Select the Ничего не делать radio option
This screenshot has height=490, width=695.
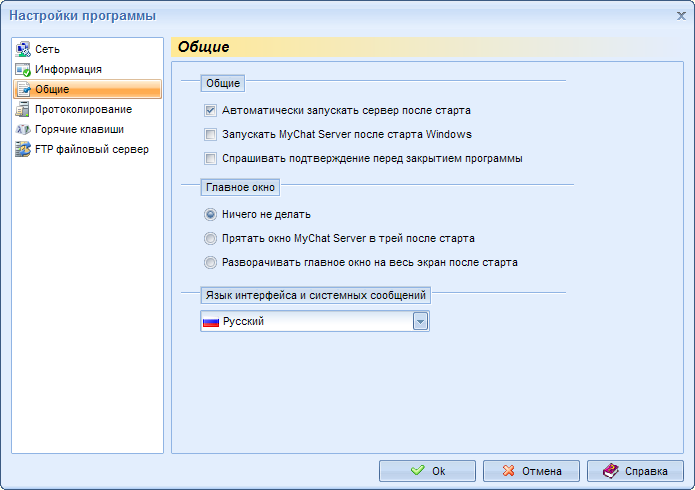210,215
